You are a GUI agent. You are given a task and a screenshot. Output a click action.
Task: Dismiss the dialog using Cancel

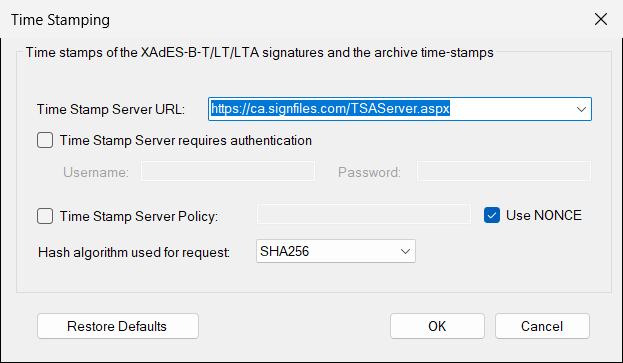click(542, 326)
